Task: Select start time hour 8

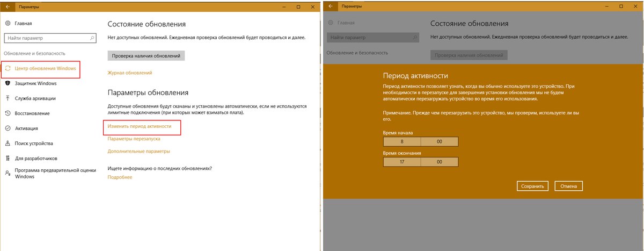Action: [x=402, y=142]
